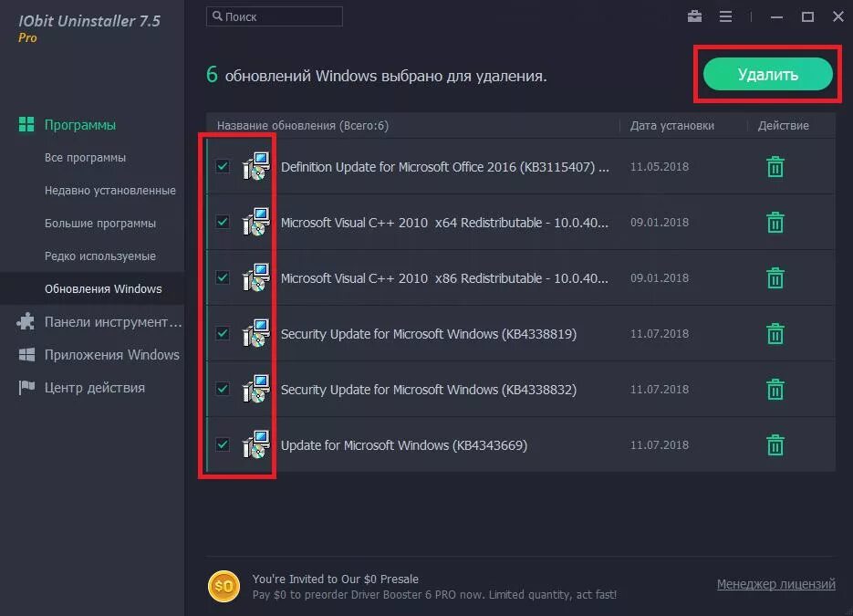Click in the Поиск search field

(x=275, y=16)
